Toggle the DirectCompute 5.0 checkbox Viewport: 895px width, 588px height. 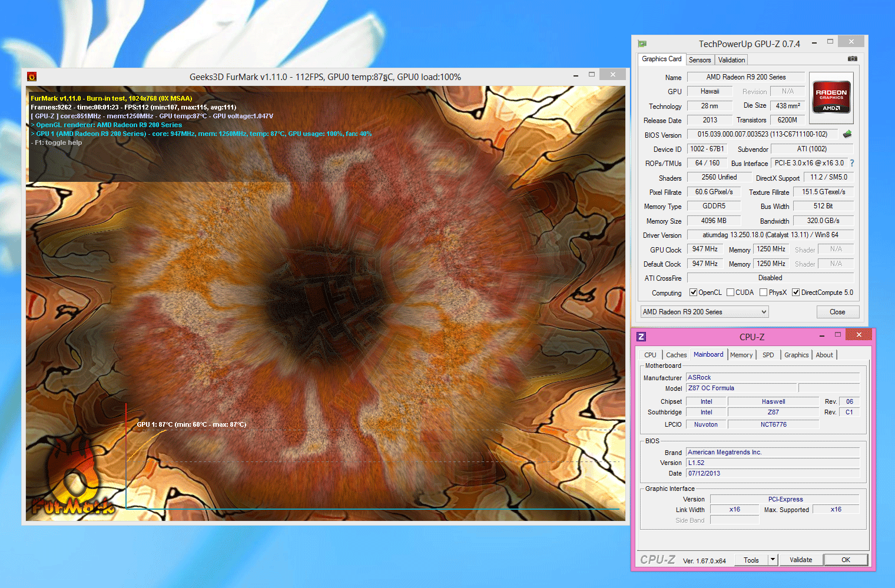pyautogui.click(x=795, y=293)
